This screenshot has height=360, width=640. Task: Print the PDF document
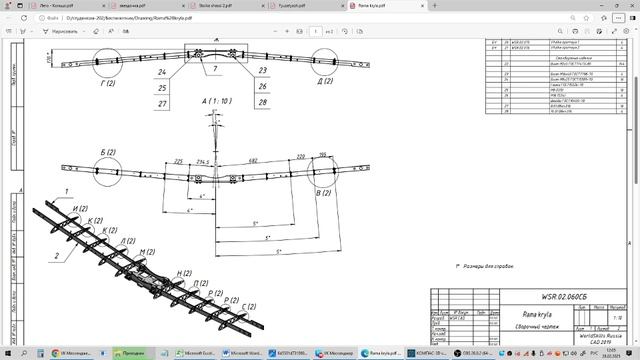[575, 31]
